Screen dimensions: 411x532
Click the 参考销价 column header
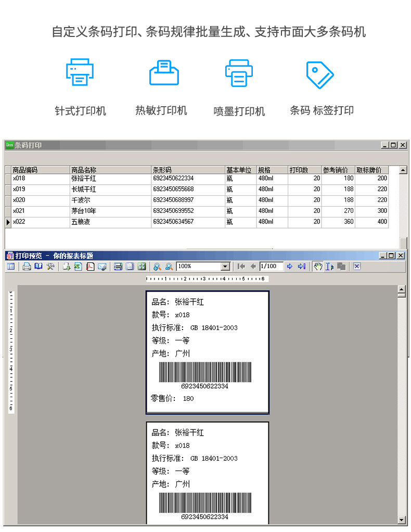338,170
